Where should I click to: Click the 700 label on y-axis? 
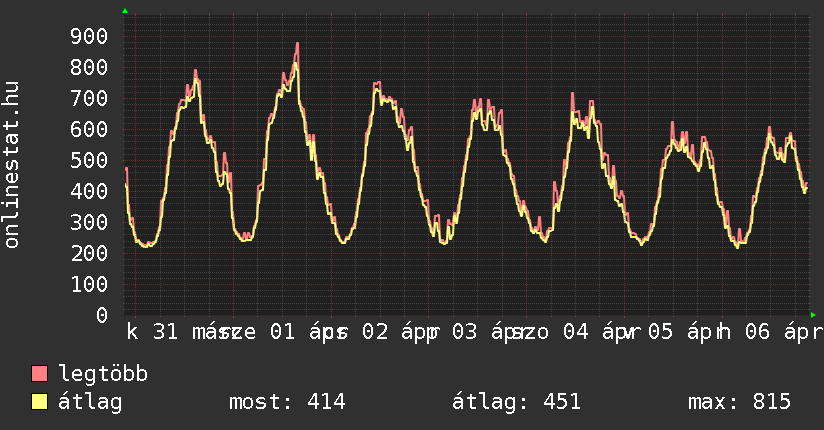pos(88,99)
